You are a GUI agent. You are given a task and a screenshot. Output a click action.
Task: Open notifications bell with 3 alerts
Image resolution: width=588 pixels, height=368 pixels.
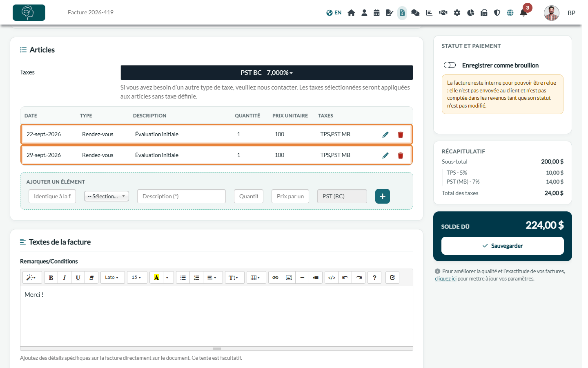(523, 13)
